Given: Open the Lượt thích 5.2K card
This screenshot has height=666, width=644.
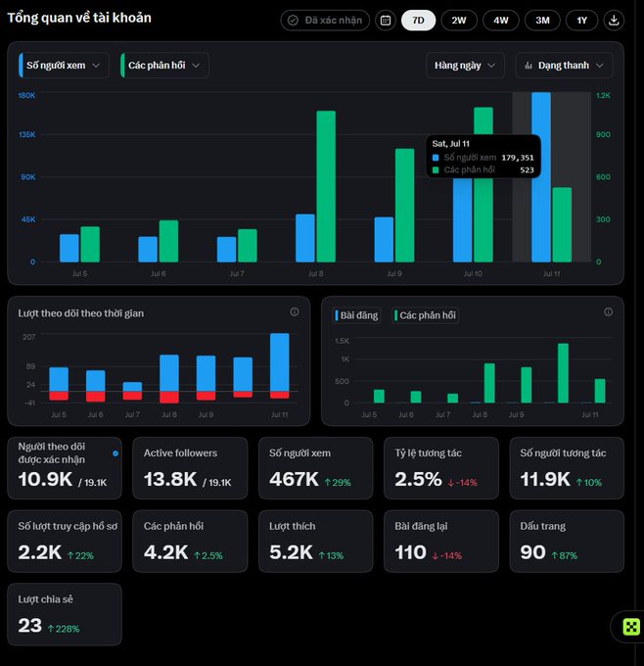Looking at the screenshot, I should pyautogui.click(x=315, y=541).
